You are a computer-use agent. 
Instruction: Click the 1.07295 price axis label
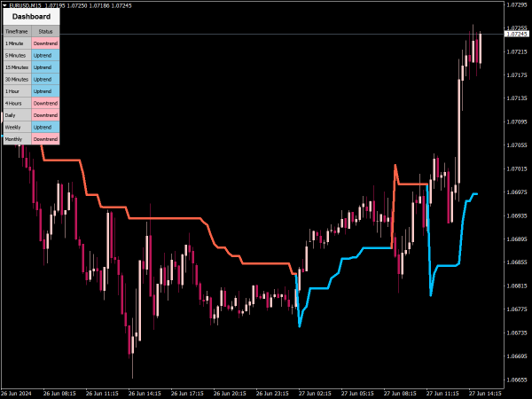coord(517,4)
